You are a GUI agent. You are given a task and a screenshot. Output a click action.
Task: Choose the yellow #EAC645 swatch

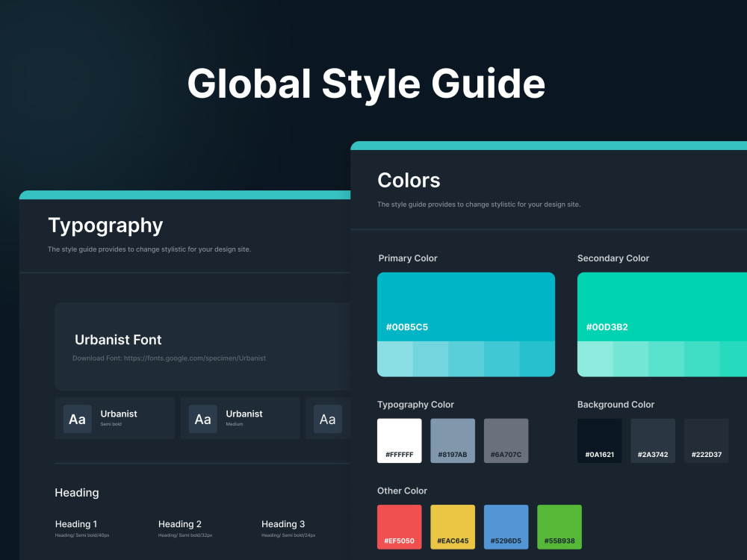(x=453, y=526)
